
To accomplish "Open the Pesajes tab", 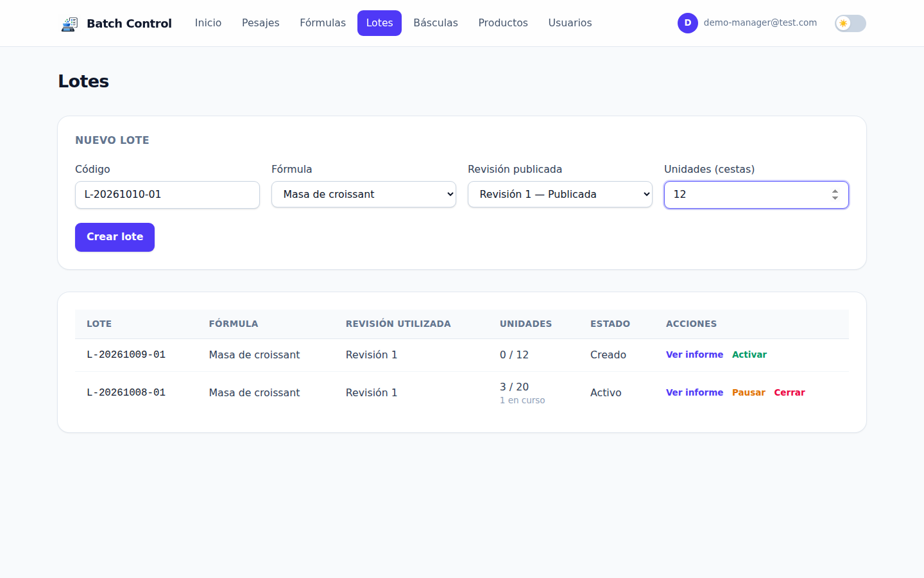I will 261,23.
